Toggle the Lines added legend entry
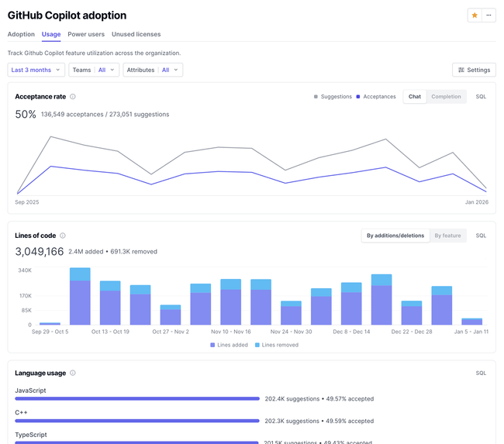The height and width of the screenshot is (444, 504). pos(229,345)
